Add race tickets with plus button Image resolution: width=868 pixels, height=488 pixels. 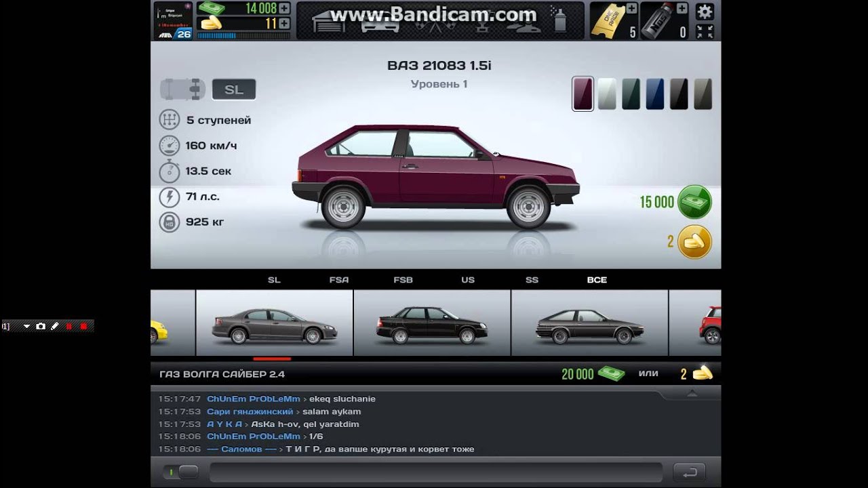coord(631,8)
